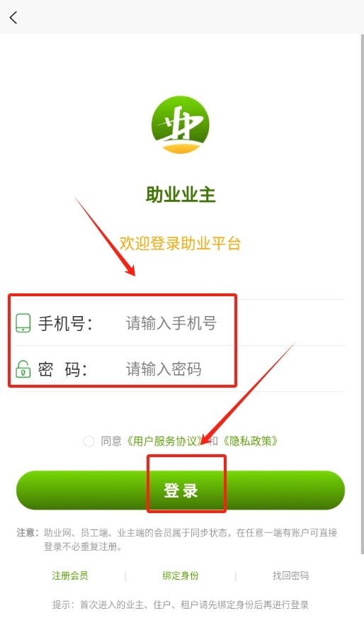Click the 注意 notice paragraph
Image resolution: width=364 pixels, height=635 pixels.
tap(177, 539)
